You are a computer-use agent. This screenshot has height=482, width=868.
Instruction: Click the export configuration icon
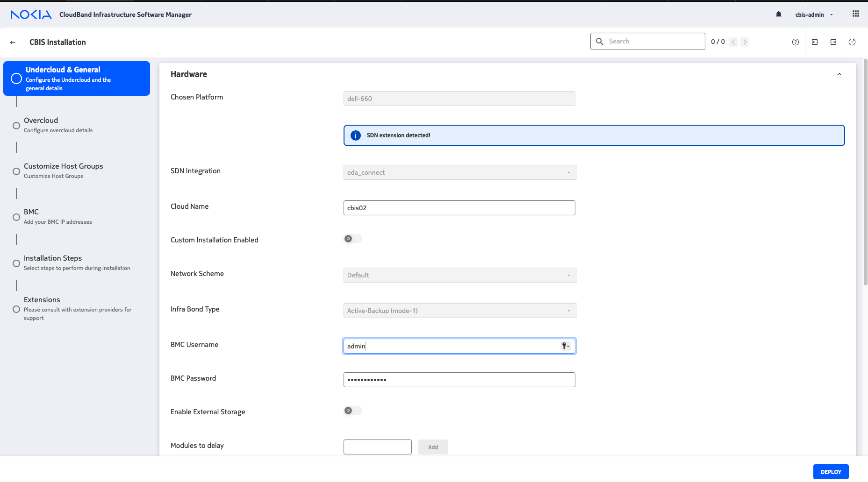[x=833, y=42]
